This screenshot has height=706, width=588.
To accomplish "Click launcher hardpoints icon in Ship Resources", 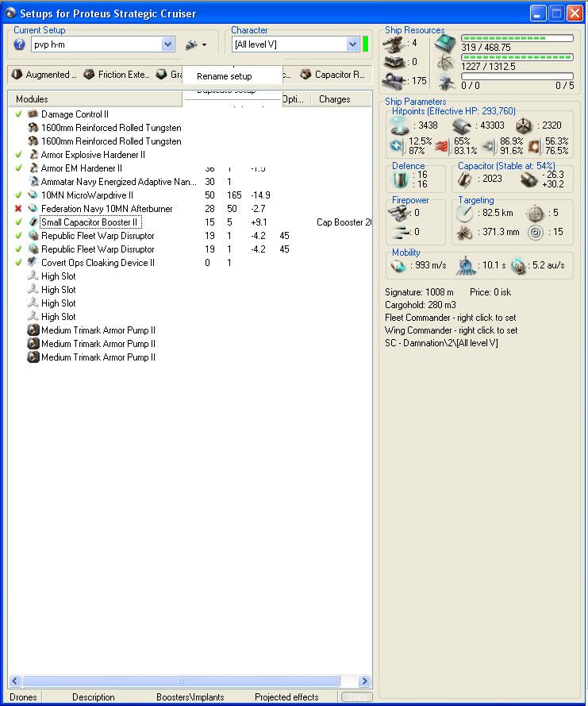I will pos(394,62).
